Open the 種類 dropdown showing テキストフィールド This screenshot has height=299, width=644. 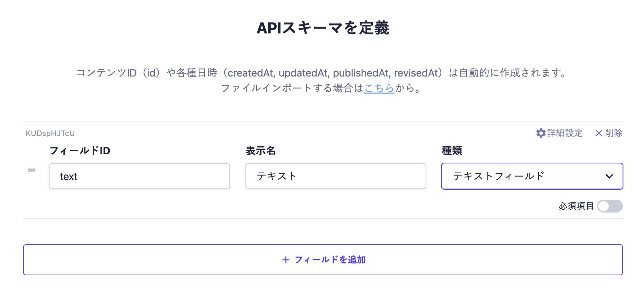[528, 176]
